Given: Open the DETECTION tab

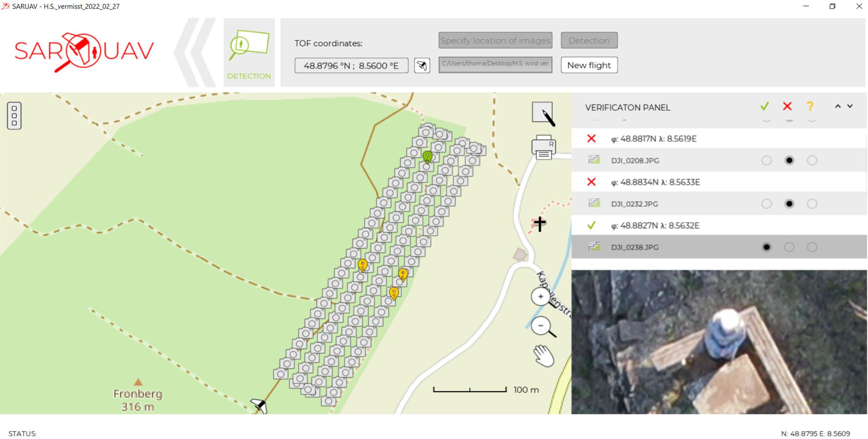Looking at the screenshot, I should click(x=249, y=52).
